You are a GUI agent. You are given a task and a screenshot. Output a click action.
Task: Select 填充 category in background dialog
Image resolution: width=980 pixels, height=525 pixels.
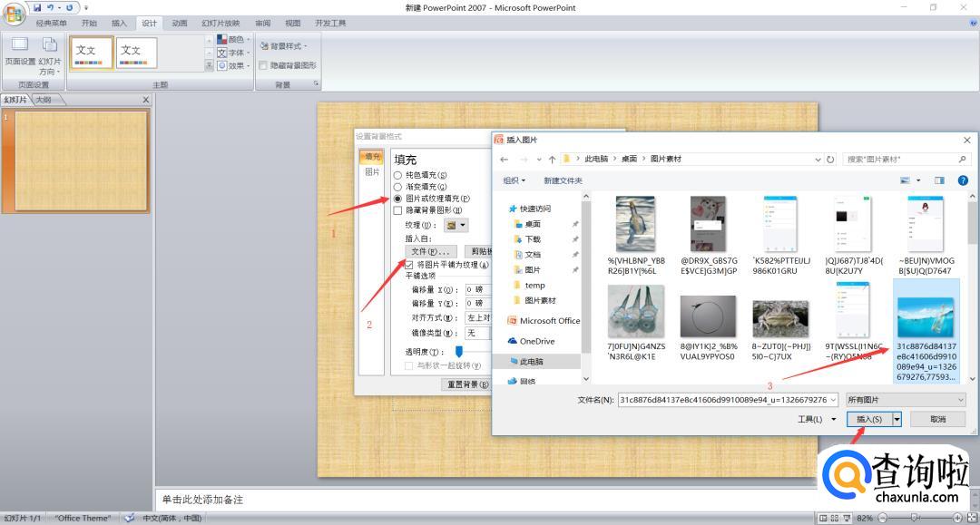coord(372,157)
